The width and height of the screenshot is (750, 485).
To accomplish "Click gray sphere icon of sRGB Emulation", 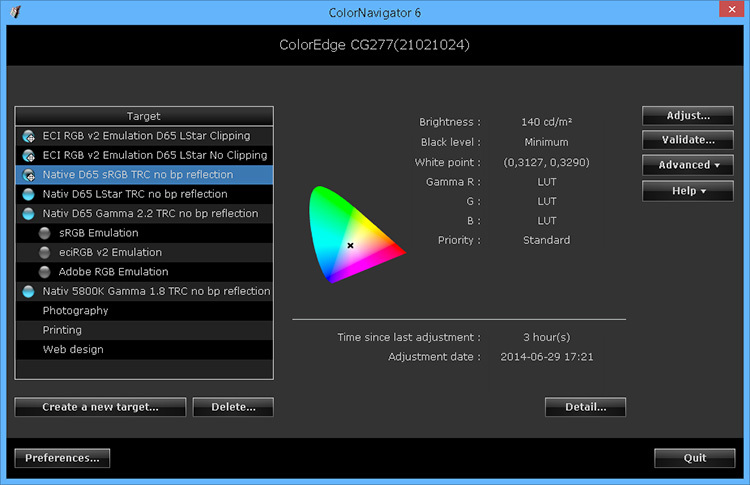I will pyautogui.click(x=44, y=233).
